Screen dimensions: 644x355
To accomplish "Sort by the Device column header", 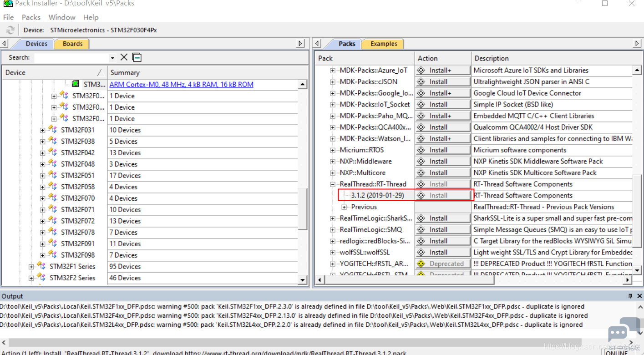I will click(55, 73).
